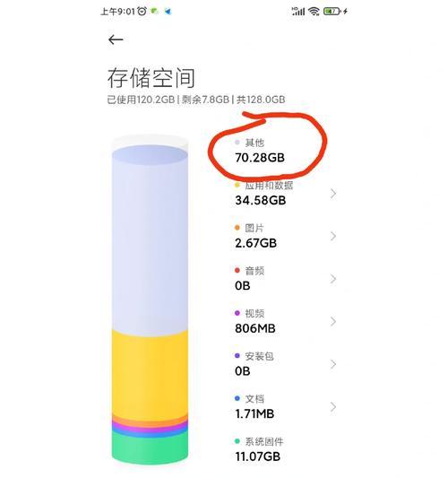Select the 系统固件 11.07GB item

click(259, 449)
